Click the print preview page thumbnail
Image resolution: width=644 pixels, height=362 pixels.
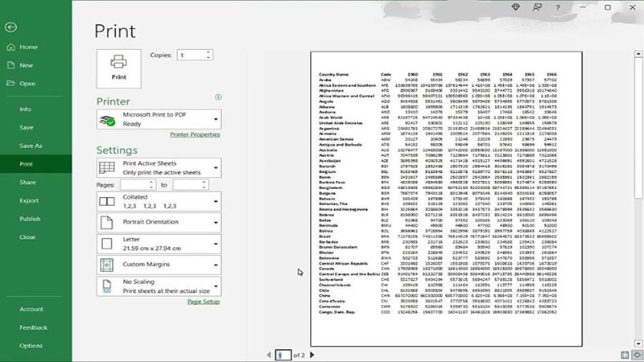coord(446,199)
